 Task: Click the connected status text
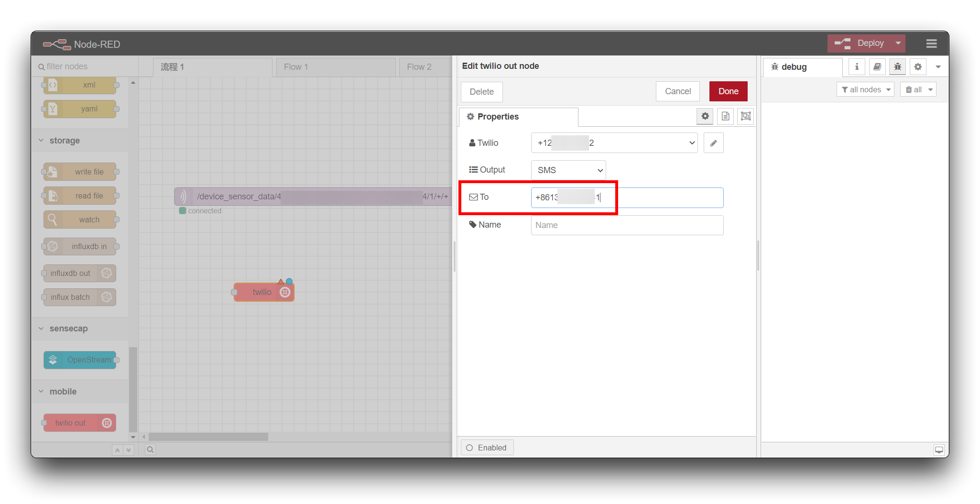tap(205, 211)
